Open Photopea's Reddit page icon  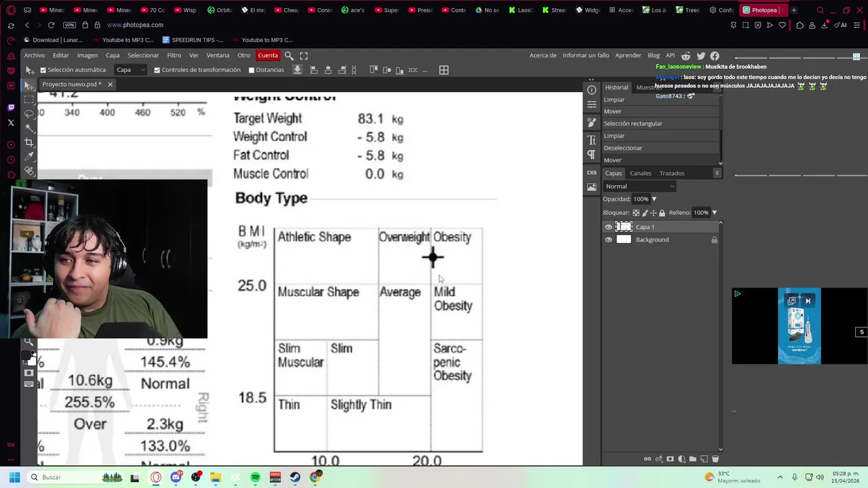(686, 56)
